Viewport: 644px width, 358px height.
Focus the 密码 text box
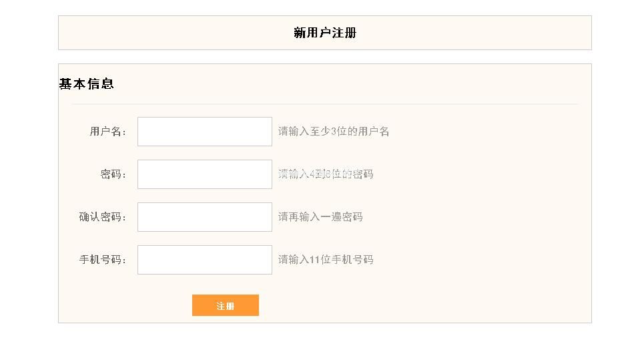(204, 174)
